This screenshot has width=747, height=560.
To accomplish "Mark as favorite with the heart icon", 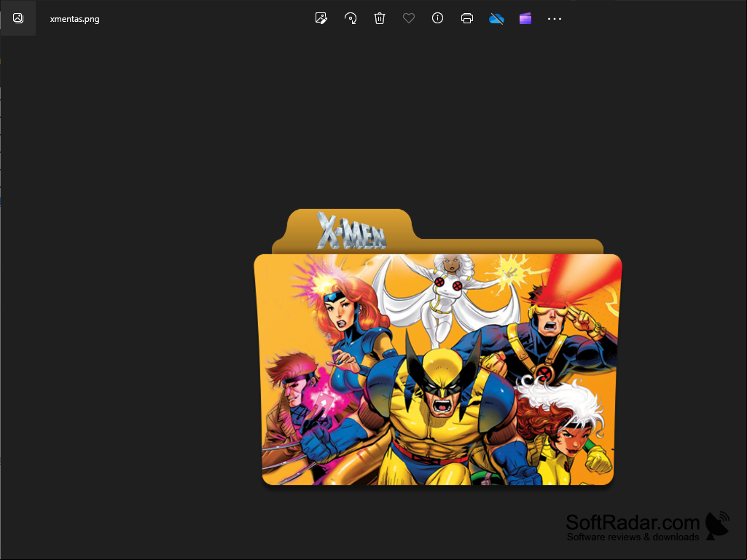I will pos(409,18).
